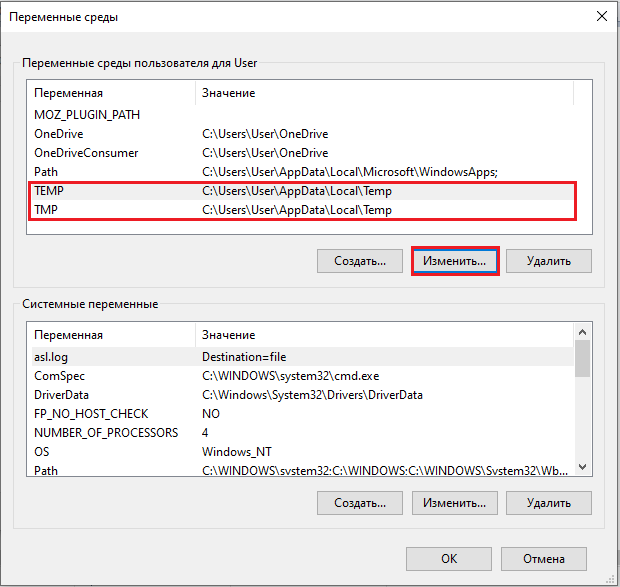
Task: Click Создать... in system variables section
Action: 360,503
